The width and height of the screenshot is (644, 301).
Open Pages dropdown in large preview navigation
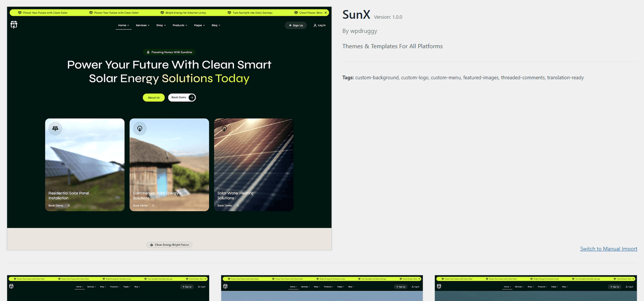click(199, 25)
